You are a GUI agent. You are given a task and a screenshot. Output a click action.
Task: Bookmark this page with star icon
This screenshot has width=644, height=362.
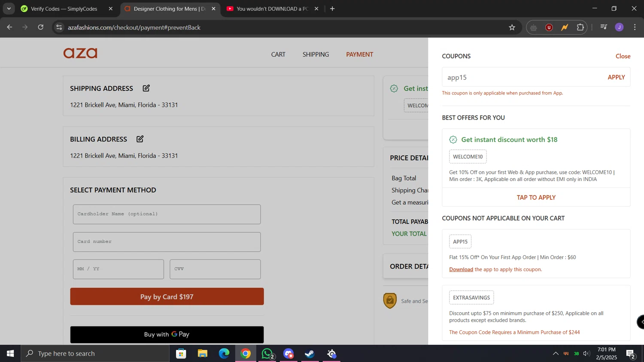[512, 27]
